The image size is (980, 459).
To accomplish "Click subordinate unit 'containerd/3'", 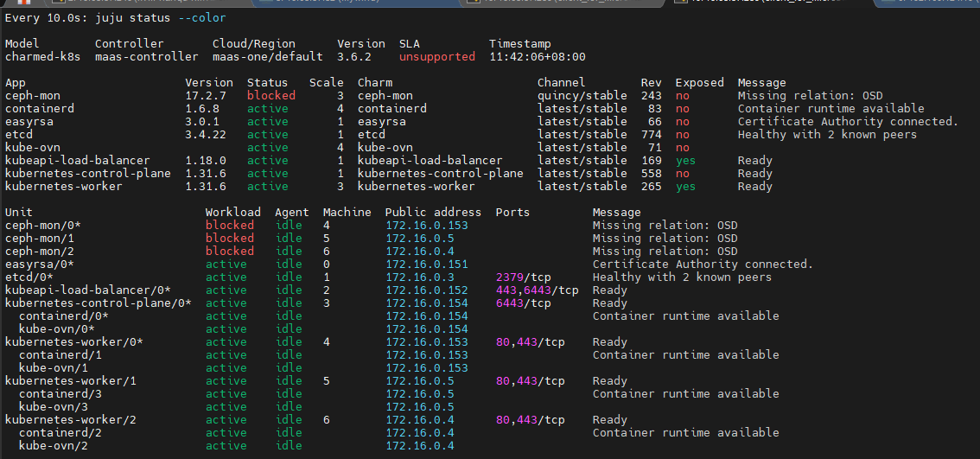I will coord(60,393).
